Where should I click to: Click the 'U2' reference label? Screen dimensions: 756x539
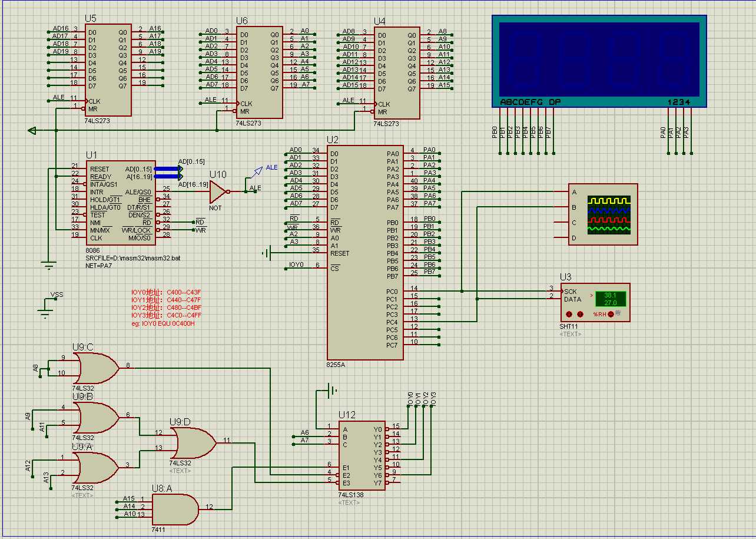[x=333, y=140]
